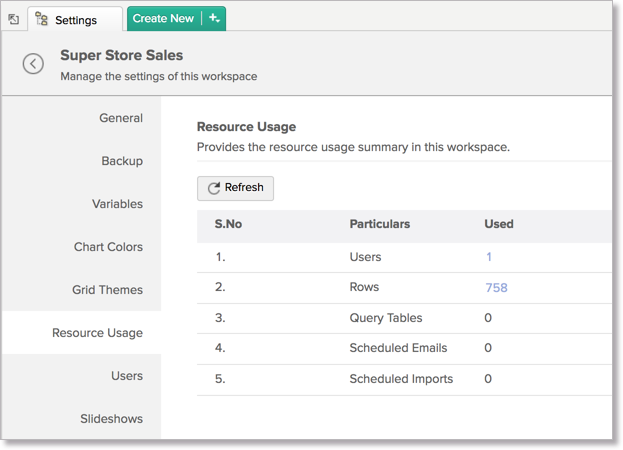
Task: Click the Users count link 1
Action: pos(489,257)
